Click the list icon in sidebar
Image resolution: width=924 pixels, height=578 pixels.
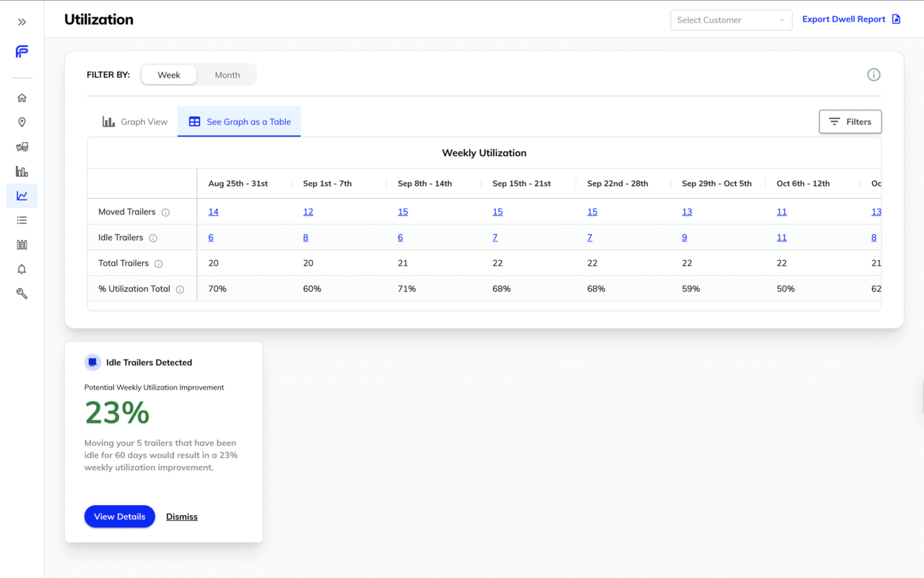[x=22, y=220]
